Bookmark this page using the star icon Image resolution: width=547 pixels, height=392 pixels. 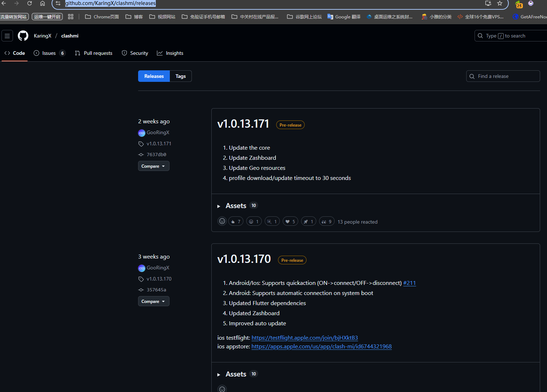500,4
